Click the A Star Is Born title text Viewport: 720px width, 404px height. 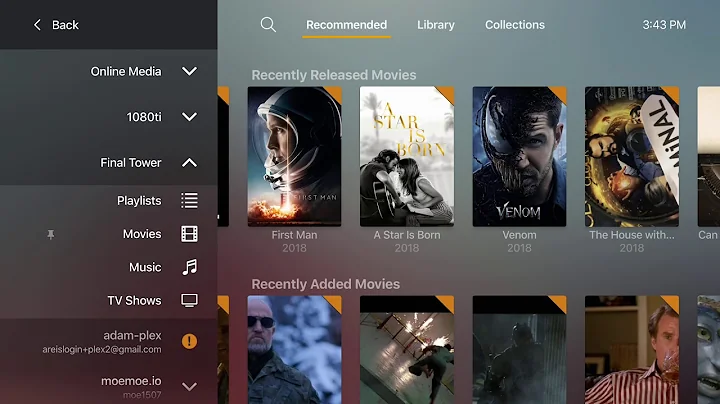407,235
